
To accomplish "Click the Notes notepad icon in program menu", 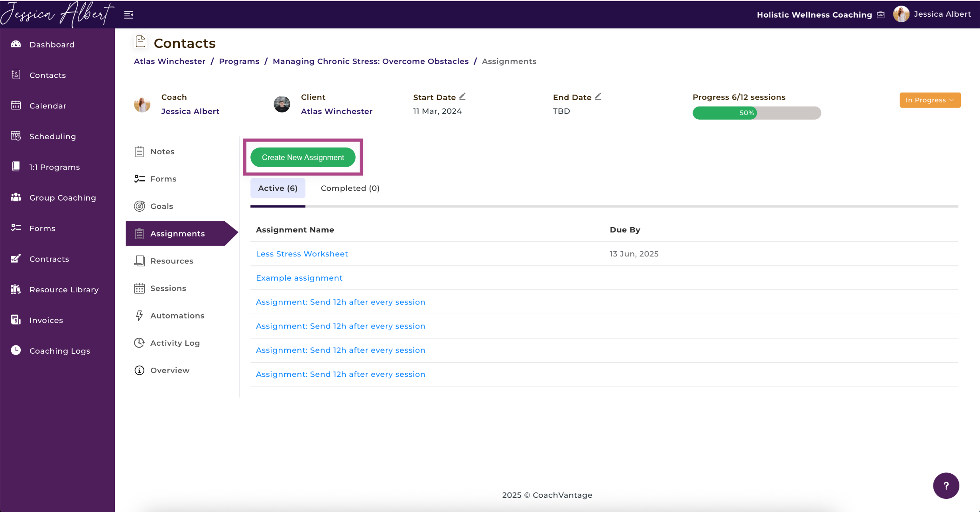I will [139, 152].
